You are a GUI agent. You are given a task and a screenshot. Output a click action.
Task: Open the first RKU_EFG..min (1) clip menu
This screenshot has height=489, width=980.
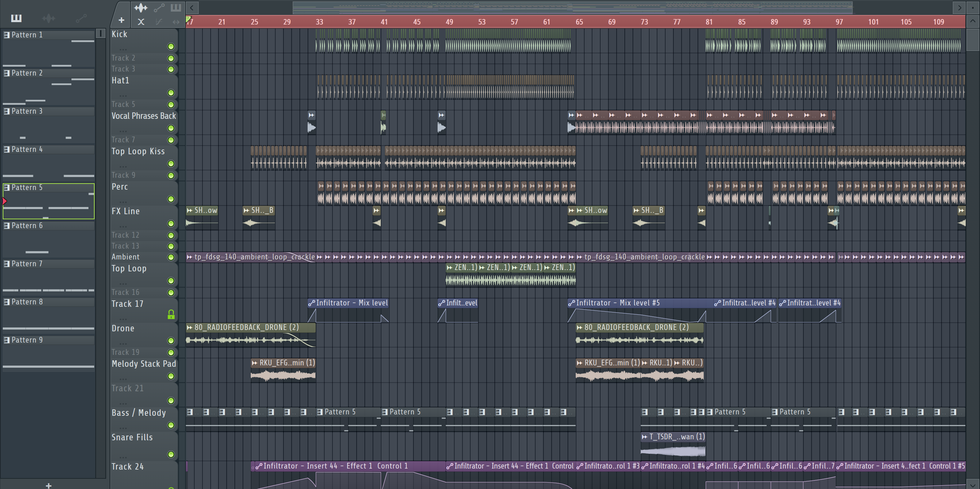(x=255, y=363)
